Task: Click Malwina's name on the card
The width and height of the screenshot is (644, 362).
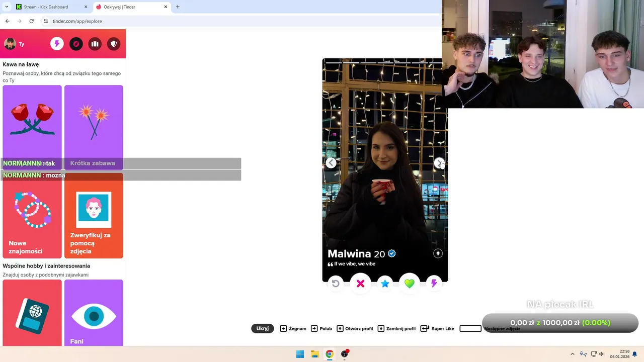Action: pyautogui.click(x=349, y=254)
